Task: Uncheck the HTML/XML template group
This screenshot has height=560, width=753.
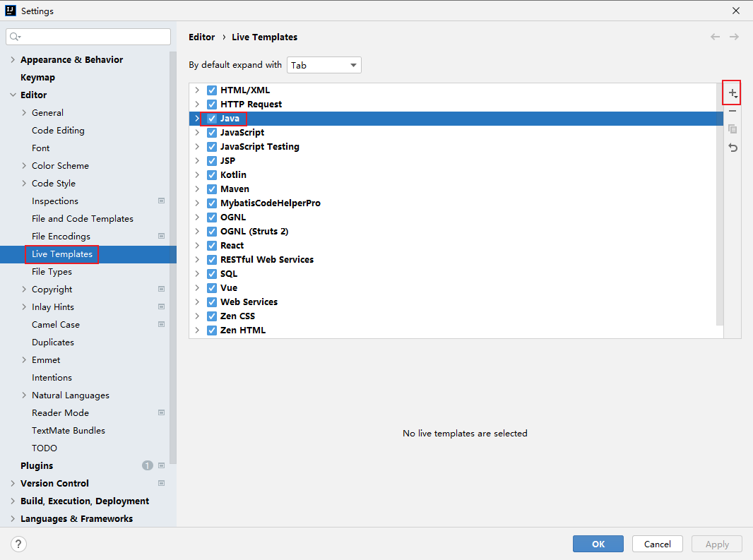Action: coord(212,90)
